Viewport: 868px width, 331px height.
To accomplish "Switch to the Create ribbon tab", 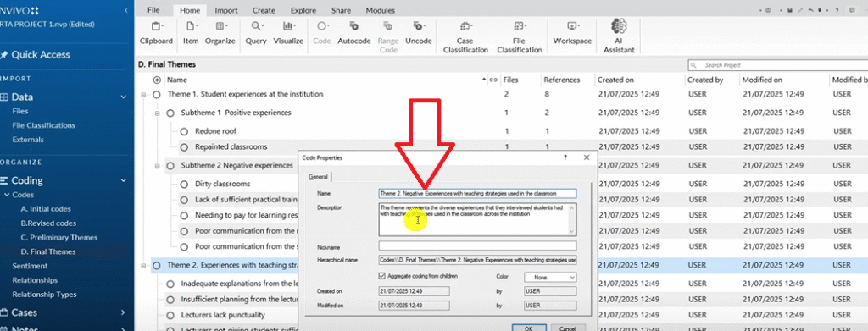I will click(264, 10).
